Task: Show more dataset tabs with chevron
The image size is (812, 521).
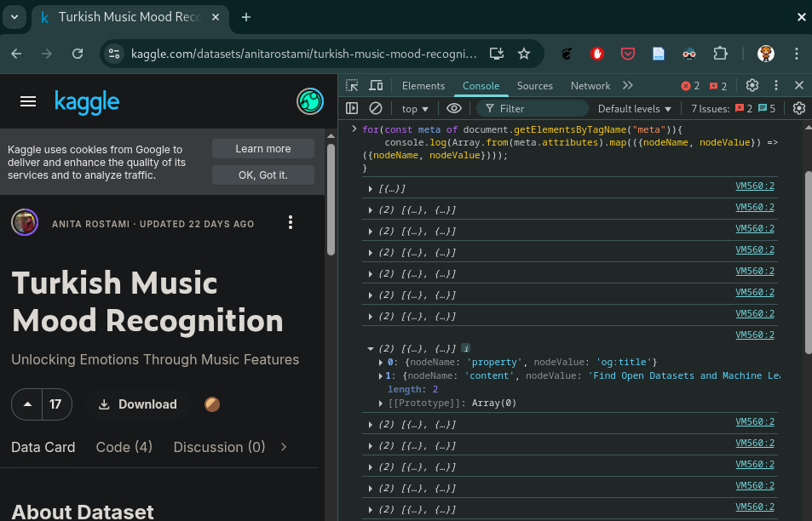Action: pos(284,446)
